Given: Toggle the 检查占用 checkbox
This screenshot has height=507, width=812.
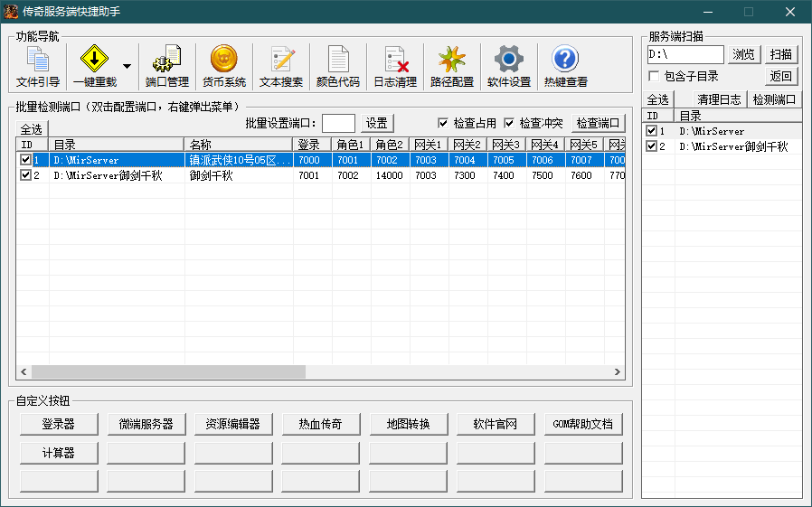Looking at the screenshot, I should (443, 123).
